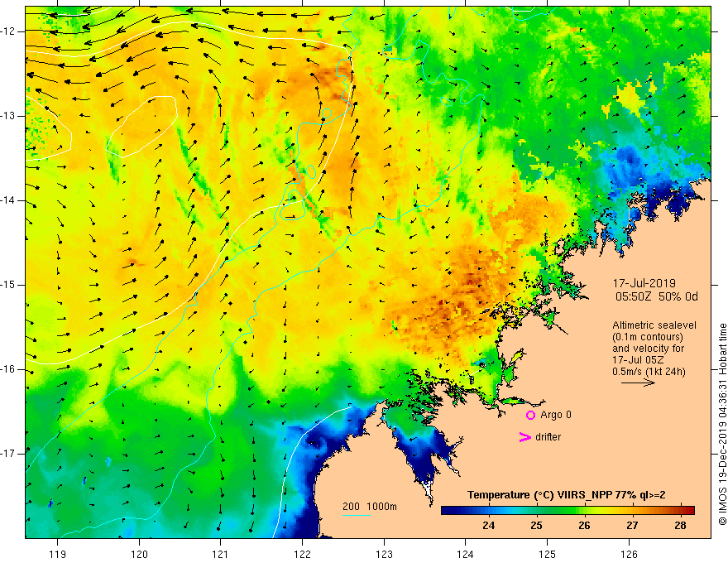Click longitude axis label 119

[x=58, y=554]
